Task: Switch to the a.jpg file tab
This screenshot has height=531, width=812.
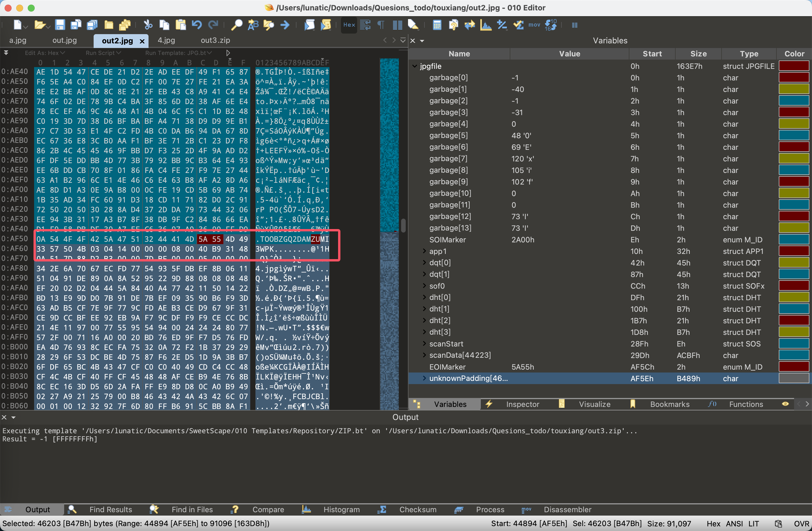Action: pyautogui.click(x=18, y=40)
